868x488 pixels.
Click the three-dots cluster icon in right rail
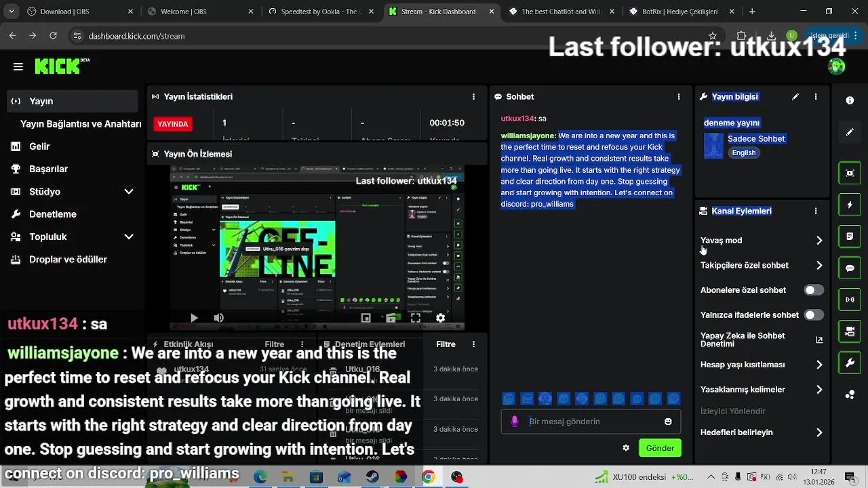point(850,395)
